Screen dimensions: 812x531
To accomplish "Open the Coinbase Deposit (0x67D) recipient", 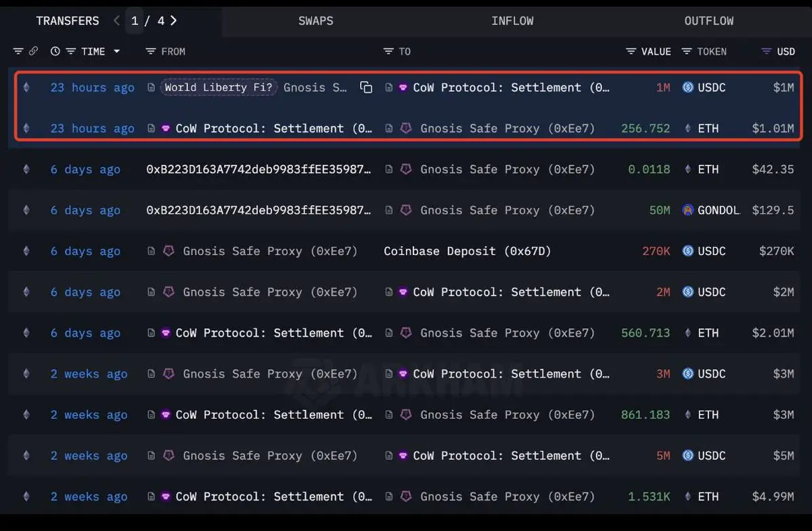I will 468,251.
